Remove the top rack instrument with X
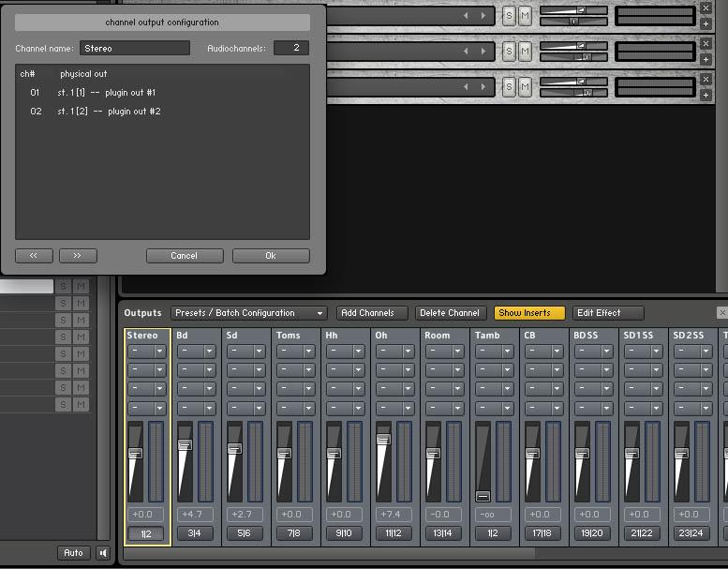728x569 pixels. (x=706, y=7)
